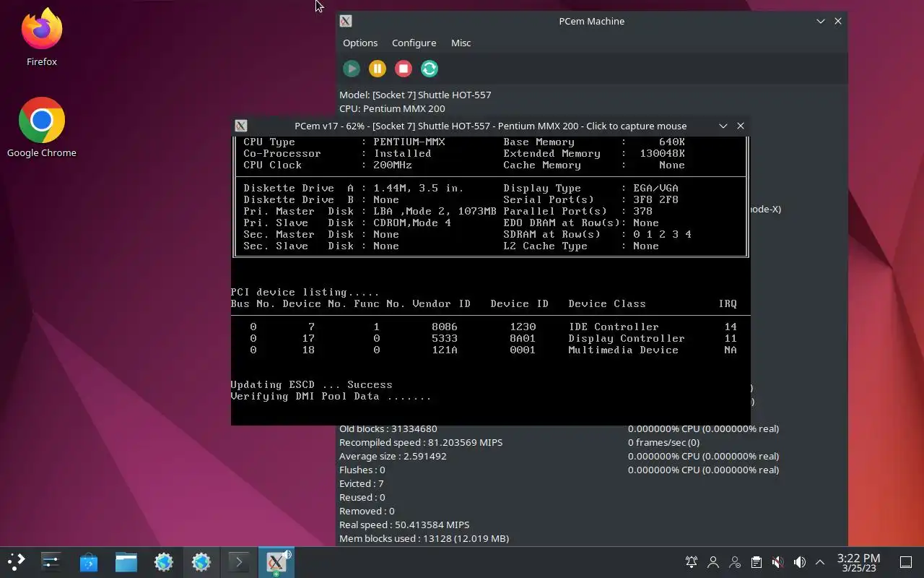This screenshot has width=924, height=578.
Task: Launch Discover software store from the taskbar
Action: (x=89, y=561)
